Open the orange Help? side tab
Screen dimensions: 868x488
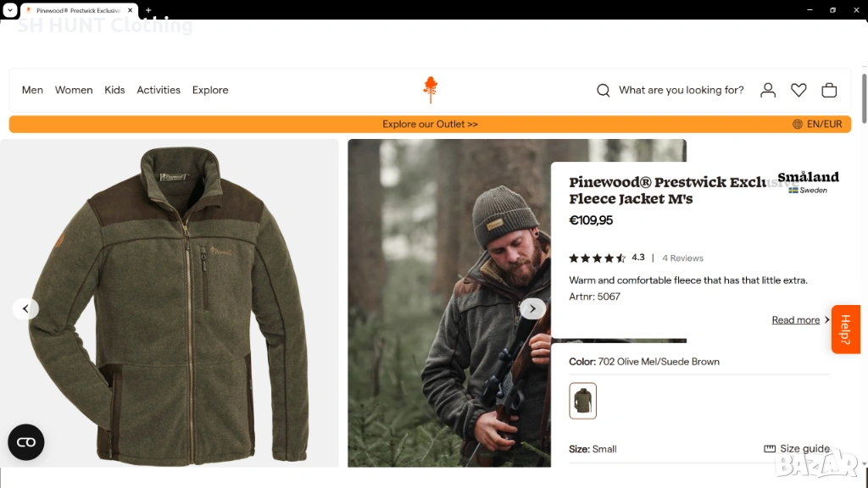[845, 330]
